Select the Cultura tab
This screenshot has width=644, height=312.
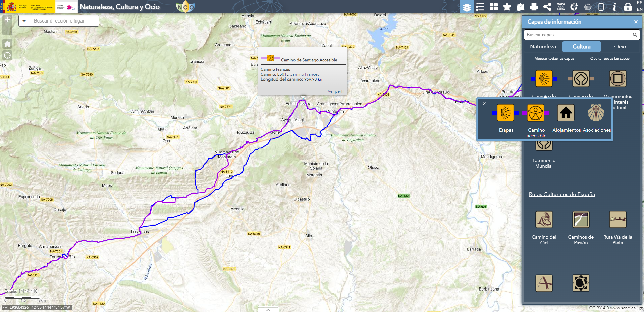(582, 47)
